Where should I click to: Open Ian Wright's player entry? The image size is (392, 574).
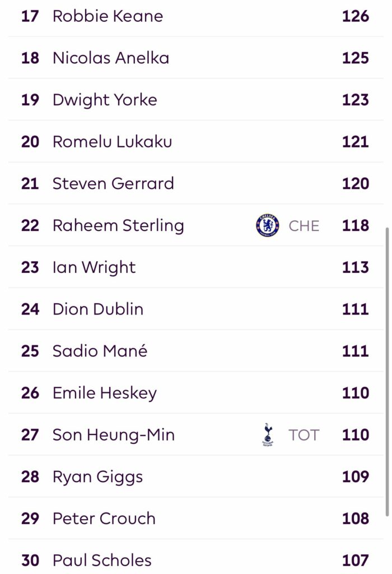[94, 267]
